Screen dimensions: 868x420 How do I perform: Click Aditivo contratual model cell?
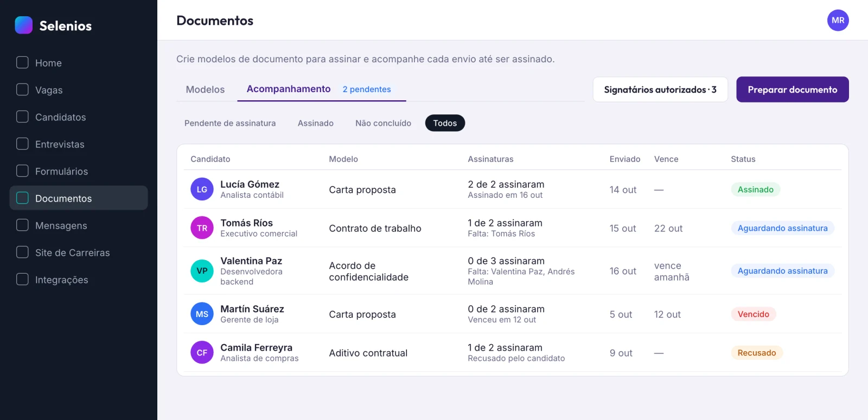tap(368, 353)
